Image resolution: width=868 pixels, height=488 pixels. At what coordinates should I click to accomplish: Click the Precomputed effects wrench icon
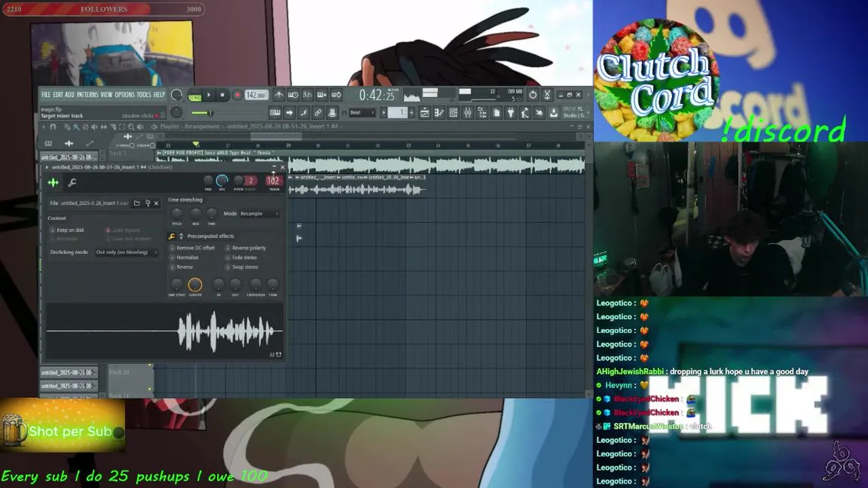pos(172,236)
